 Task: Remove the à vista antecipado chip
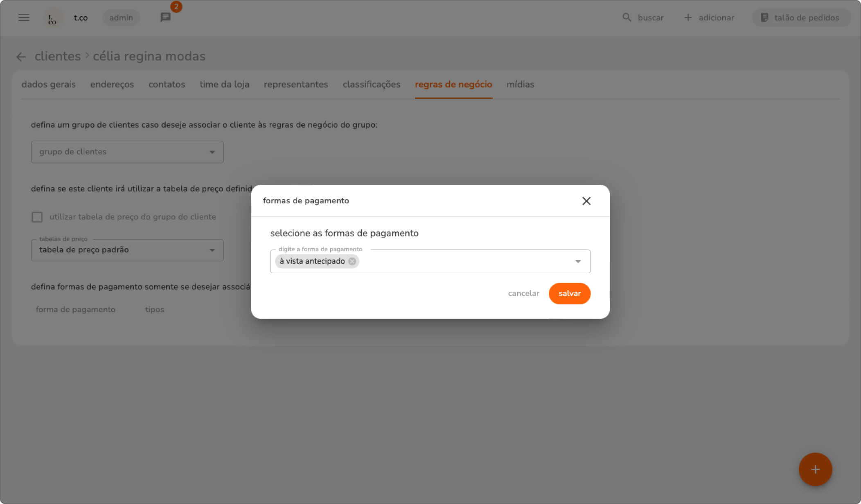[x=352, y=261]
